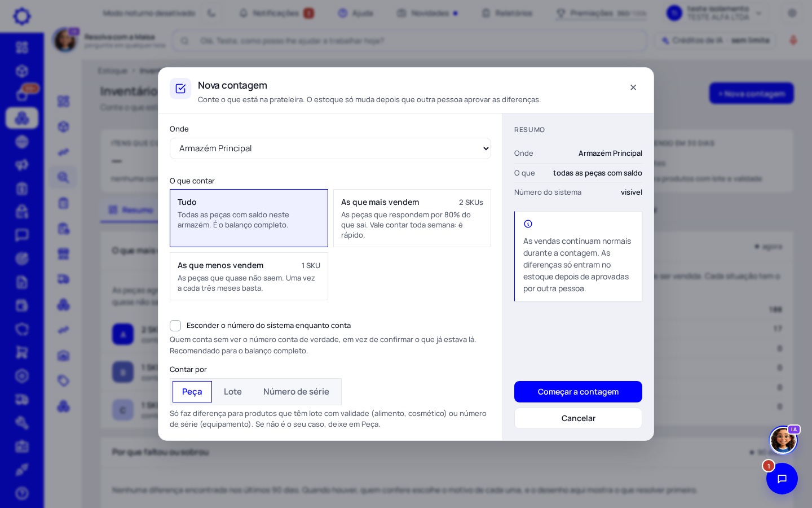Click the assistant search input field
812x508 pixels.
410,41
